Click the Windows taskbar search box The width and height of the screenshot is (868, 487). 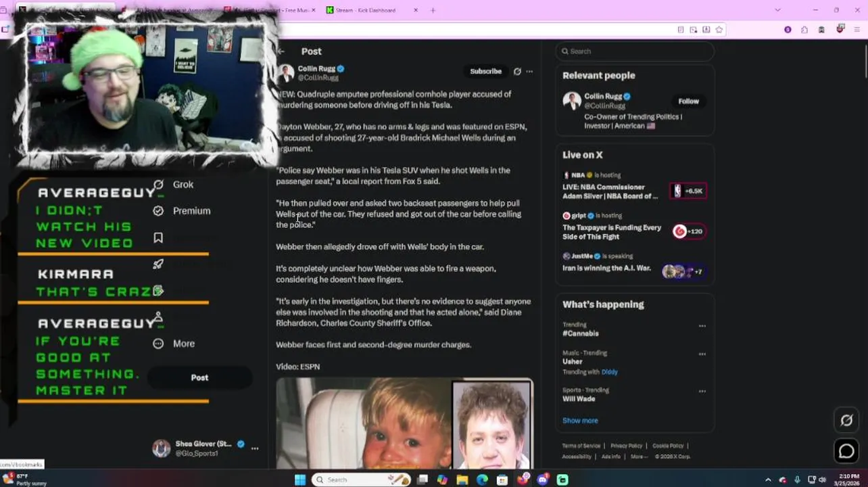(362, 480)
